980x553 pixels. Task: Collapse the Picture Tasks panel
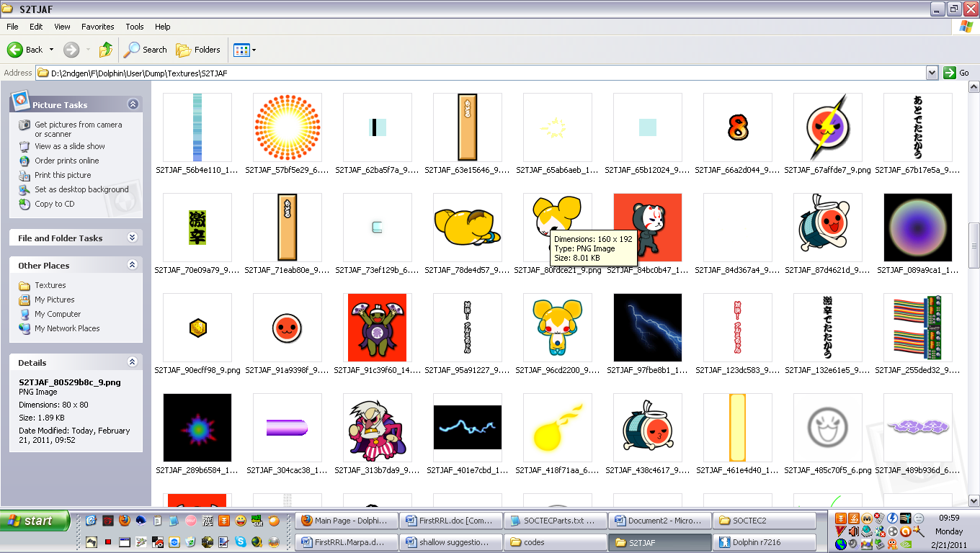tap(133, 104)
